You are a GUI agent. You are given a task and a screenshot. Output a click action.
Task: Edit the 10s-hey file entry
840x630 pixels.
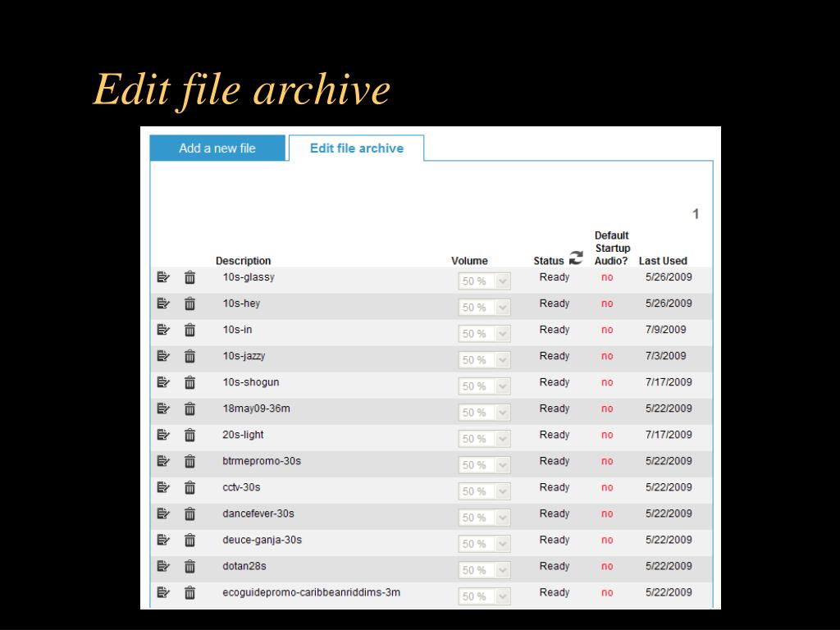coord(163,304)
